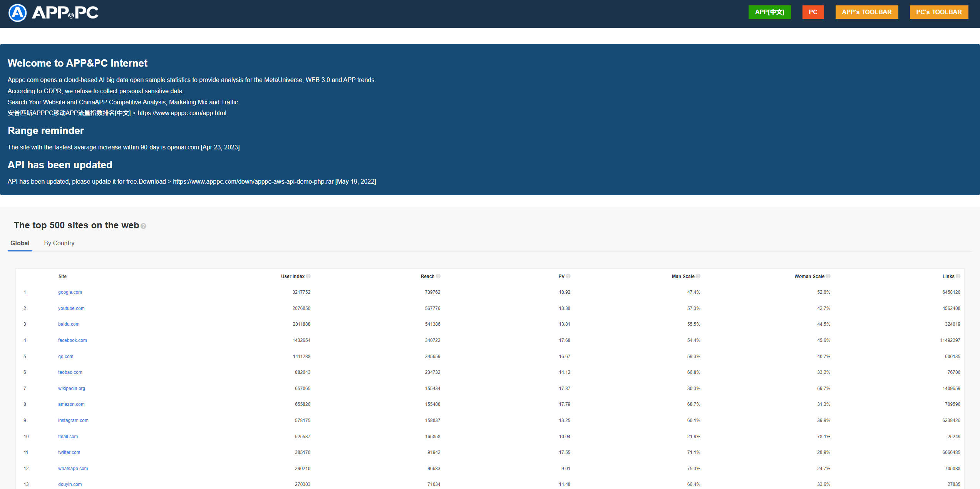Click the Reach column help icon
This screenshot has height=489, width=980.
[438, 276]
